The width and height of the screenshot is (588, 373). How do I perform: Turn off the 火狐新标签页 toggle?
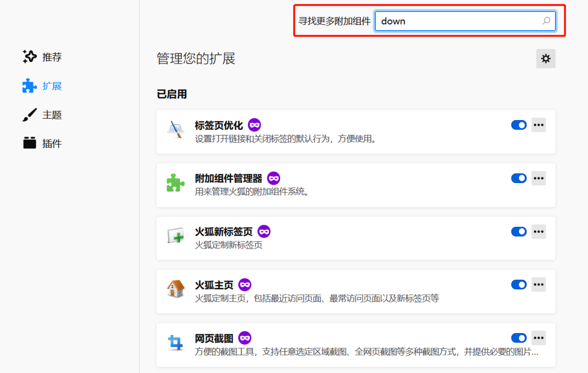point(519,232)
